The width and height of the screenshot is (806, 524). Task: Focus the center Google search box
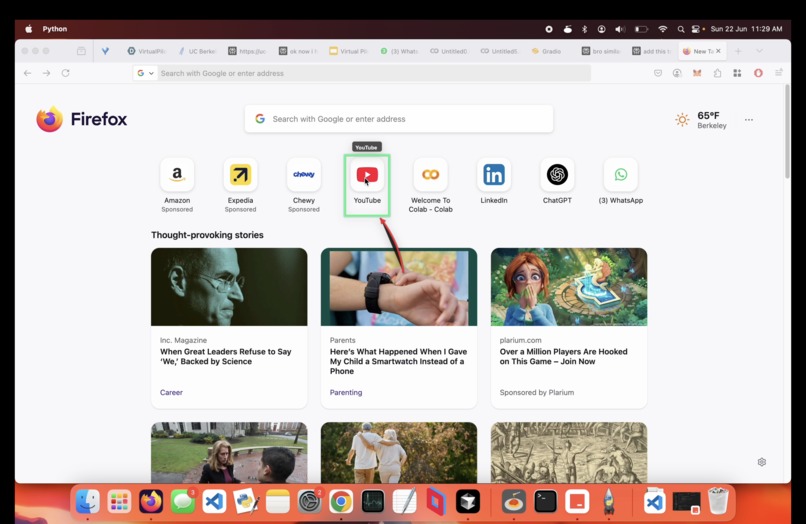pos(399,119)
